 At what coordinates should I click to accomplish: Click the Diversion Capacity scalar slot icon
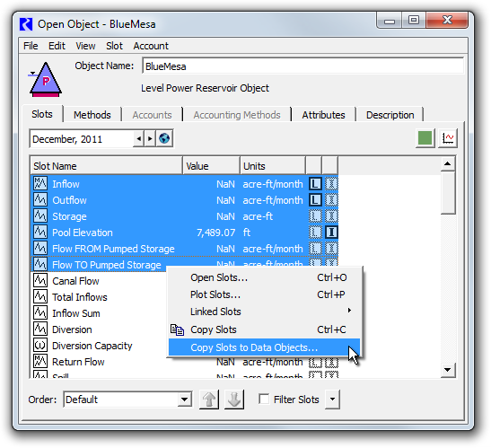click(40, 346)
